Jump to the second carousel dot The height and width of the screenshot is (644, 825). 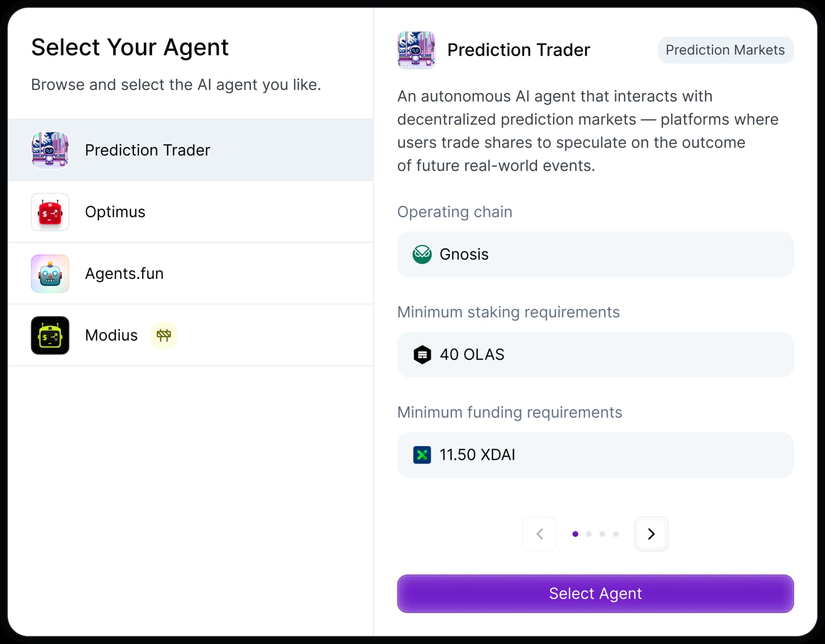[x=589, y=534]
